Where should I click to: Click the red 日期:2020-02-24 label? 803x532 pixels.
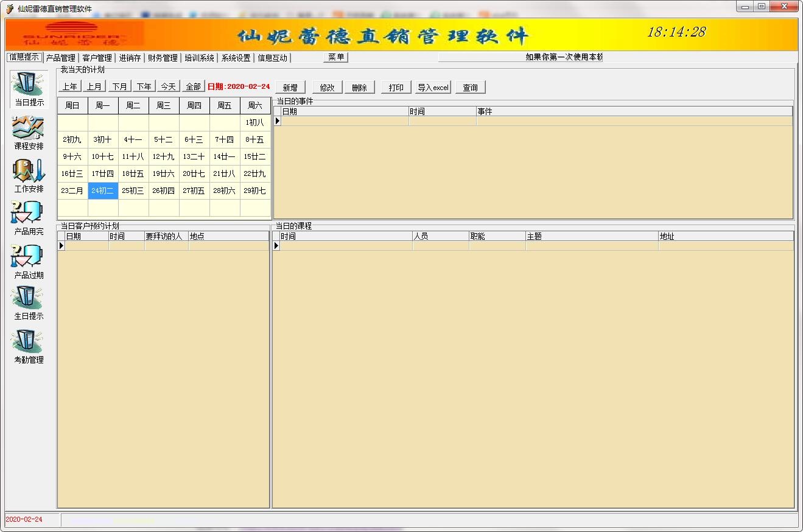tap(239, 86)
